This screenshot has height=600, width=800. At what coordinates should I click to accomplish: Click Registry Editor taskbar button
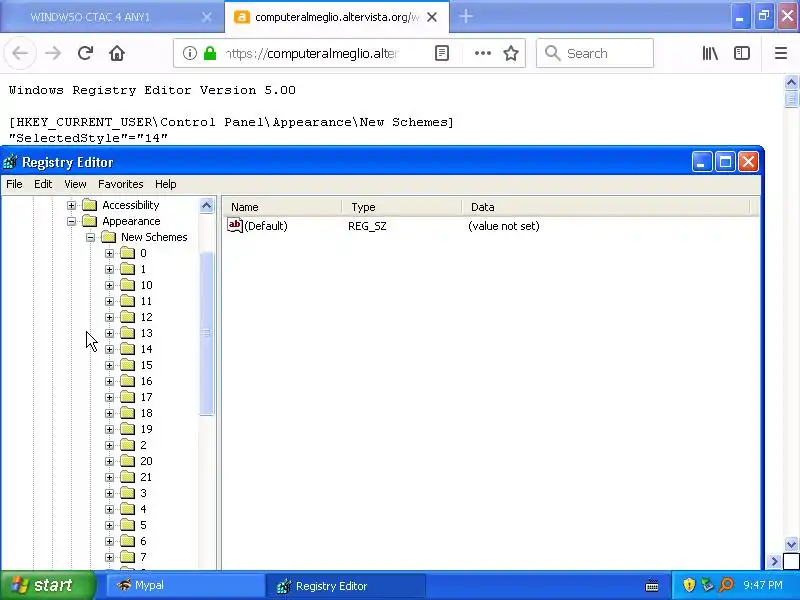[345, 586]
